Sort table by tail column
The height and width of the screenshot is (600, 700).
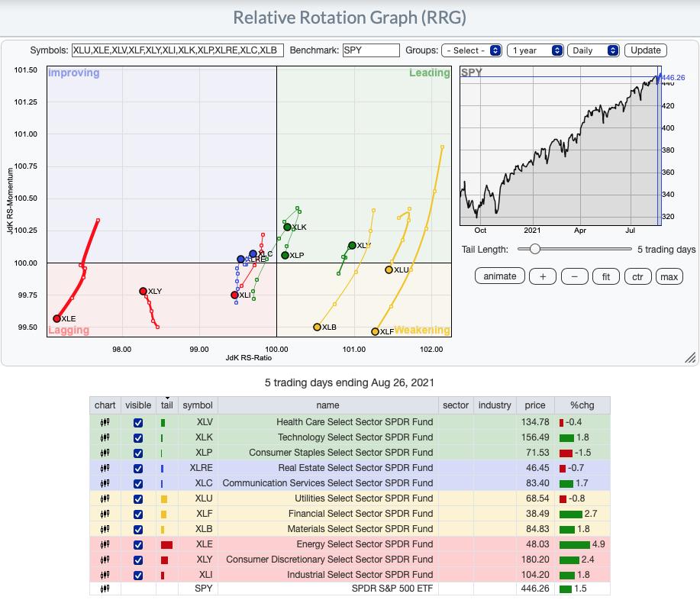point(167,405)
